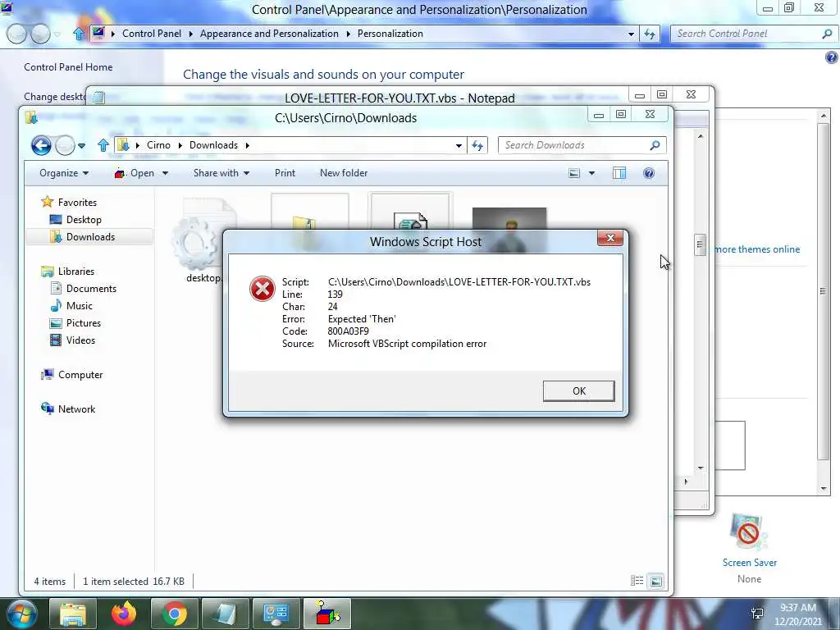The image size is (840, 630).
Task: Click the network tray icon
Action: (757, 614)
